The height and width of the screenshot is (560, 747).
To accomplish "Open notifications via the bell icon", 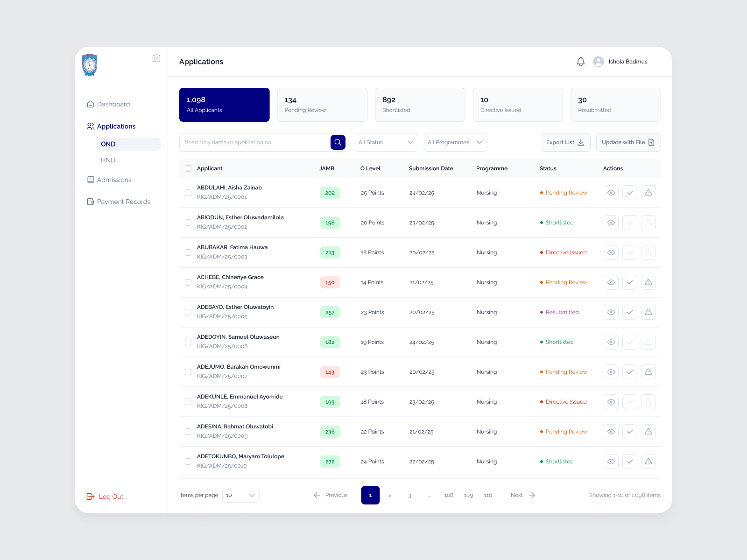I will click(580, 62).
